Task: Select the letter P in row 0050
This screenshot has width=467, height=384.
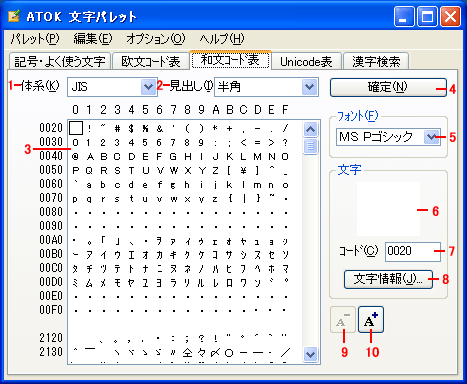Action: (x=76, y=171)
